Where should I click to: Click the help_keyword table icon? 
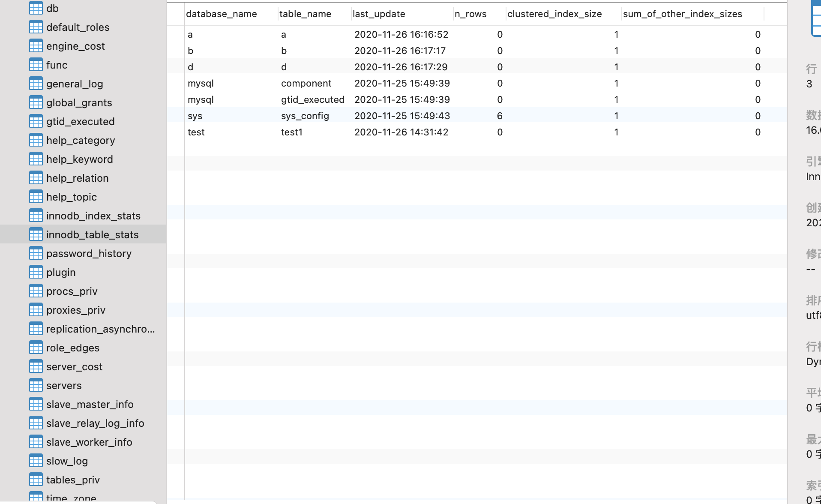pyautogui.click(x=36, y=159)
